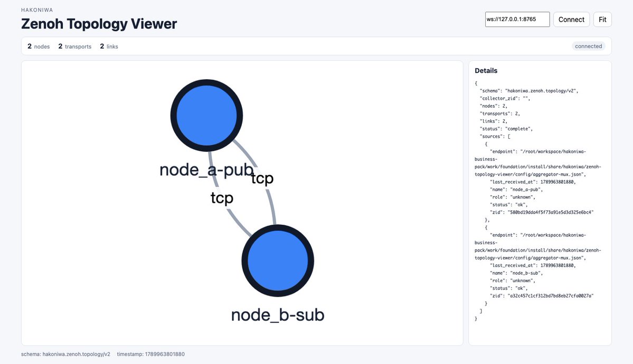
Task: Click the "name": "node_b-sub" JSON line
Action: pyautogui.click(x=516, y=273)
